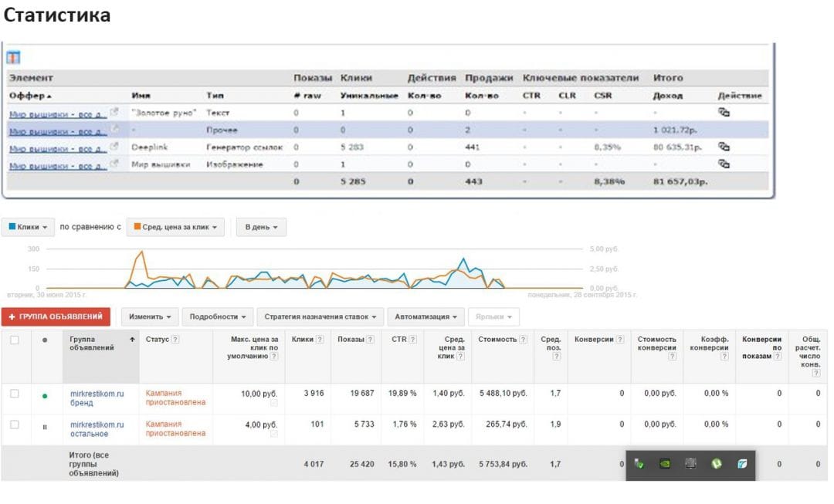Click the 19,89 % CTR value

click(402, 394)
